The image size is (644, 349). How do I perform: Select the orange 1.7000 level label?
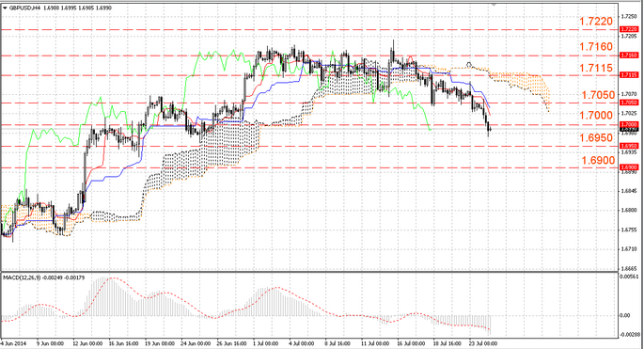[x=596, y=115]
